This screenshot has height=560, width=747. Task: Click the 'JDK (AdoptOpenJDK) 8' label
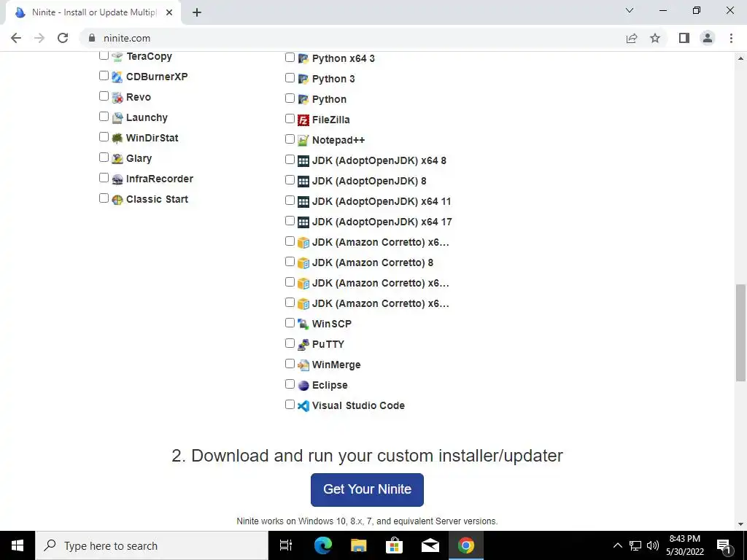[x=369, y=181]
